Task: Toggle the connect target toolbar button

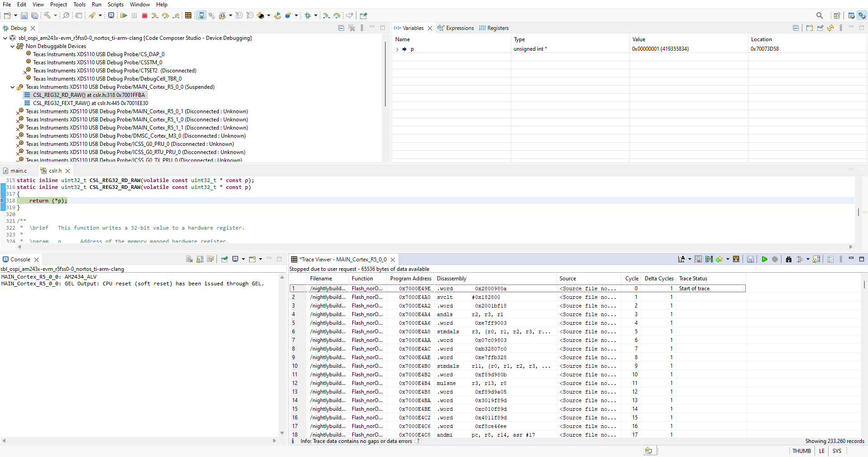Action: point(201,15)
